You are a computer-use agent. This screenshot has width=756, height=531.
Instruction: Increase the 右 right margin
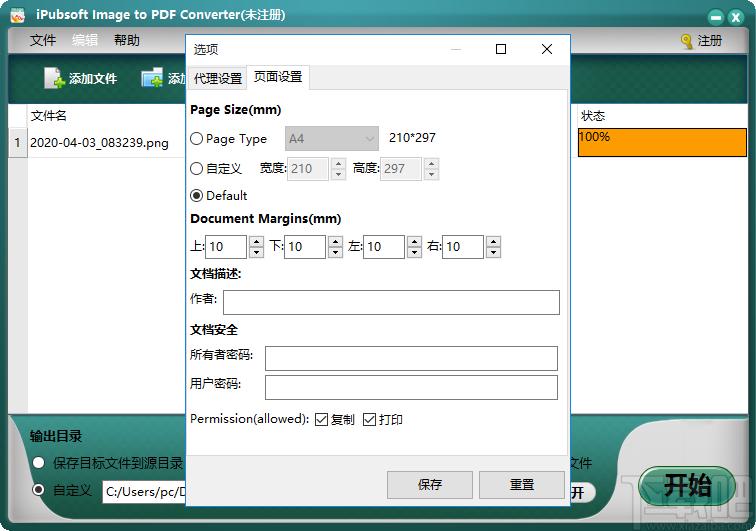494,242
